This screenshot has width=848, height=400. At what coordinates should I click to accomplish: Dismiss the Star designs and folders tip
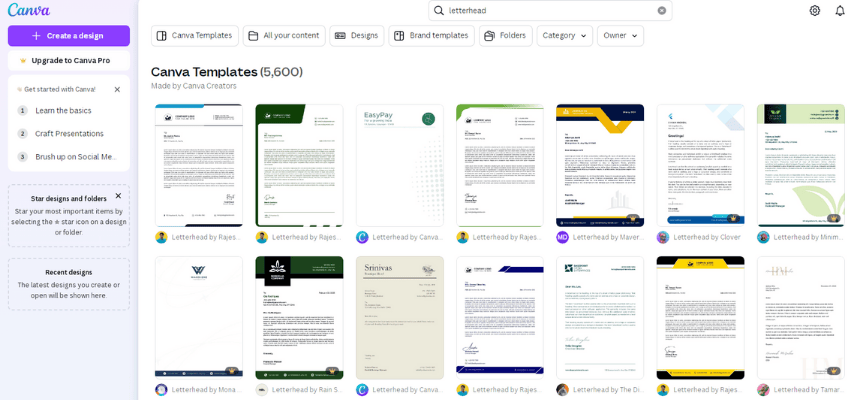tap(118, 196)
